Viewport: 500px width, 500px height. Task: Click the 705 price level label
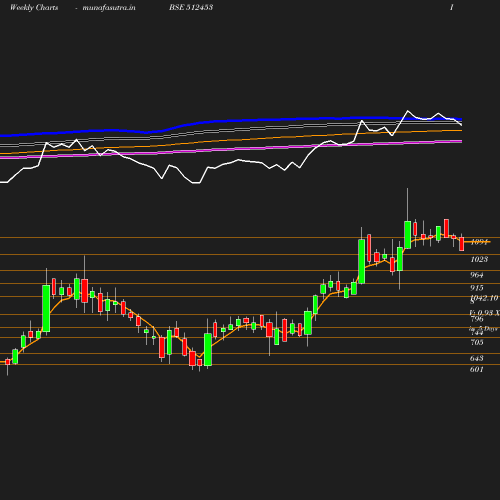(x=477, y=342)
